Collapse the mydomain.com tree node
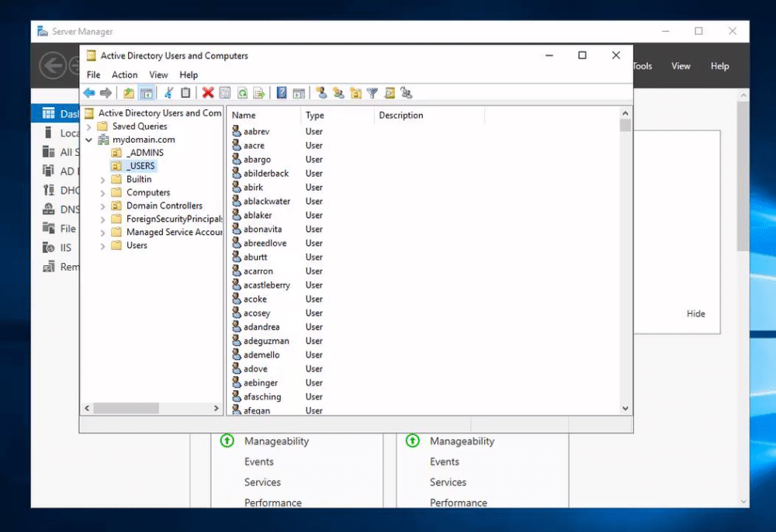This screenshot has width=776, height=532. [90, 140]
